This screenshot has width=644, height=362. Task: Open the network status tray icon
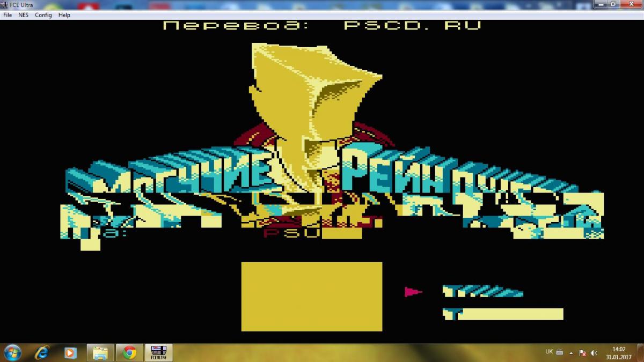pos(582,353)
